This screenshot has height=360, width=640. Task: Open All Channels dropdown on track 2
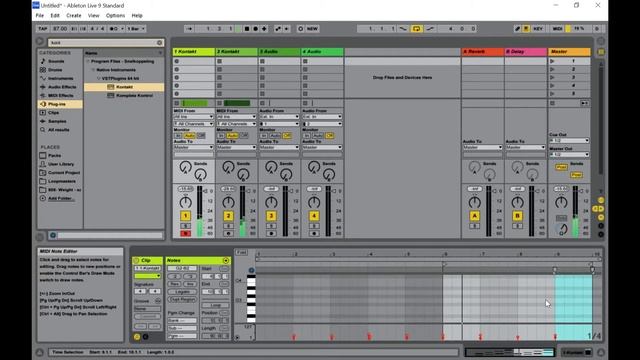[x=236, y=124]
